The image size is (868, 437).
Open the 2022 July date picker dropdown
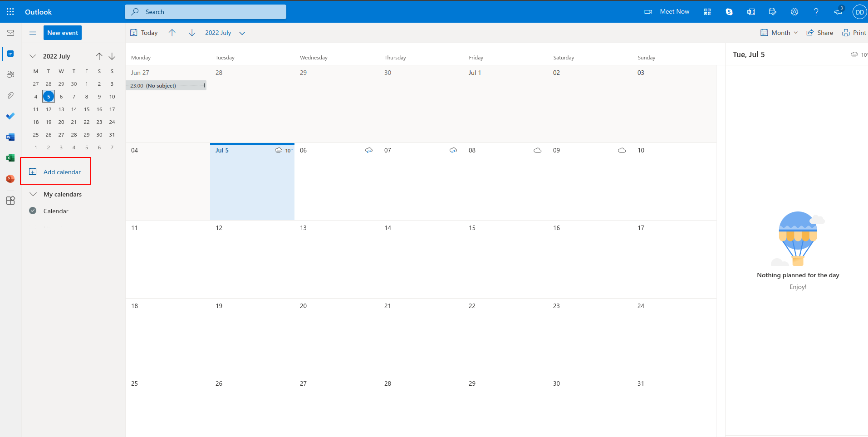coord(225,33)
